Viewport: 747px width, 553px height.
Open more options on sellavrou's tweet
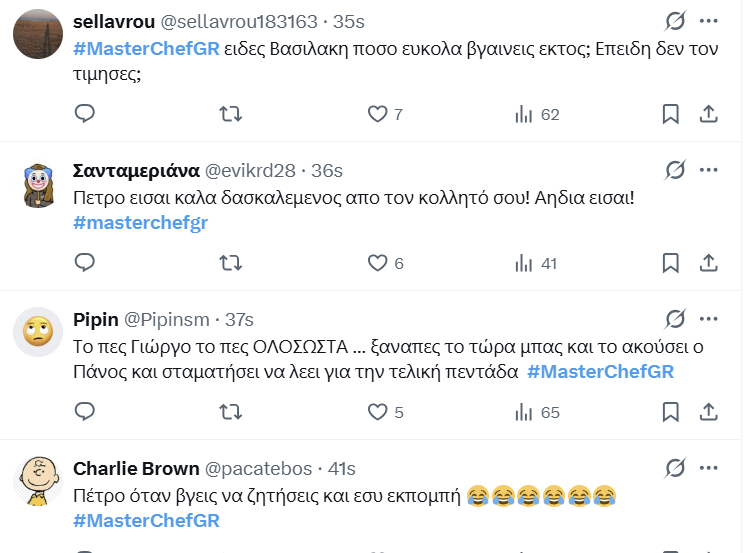coord(708,21)
